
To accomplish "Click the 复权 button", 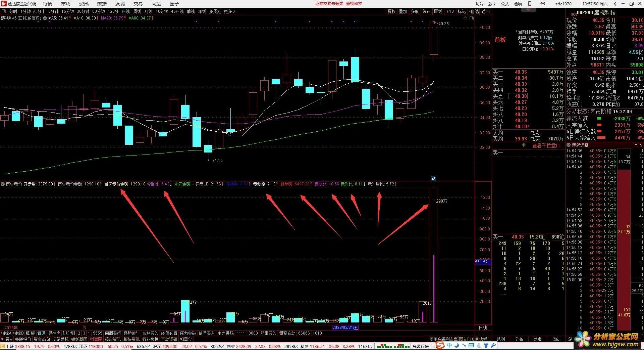I will pyautogui.click(x=391, y=11).
